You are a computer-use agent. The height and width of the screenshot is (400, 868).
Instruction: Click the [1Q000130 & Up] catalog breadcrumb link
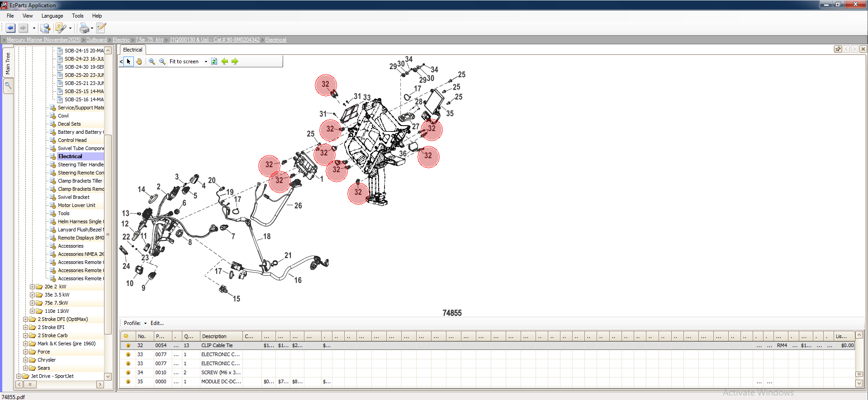215,40
